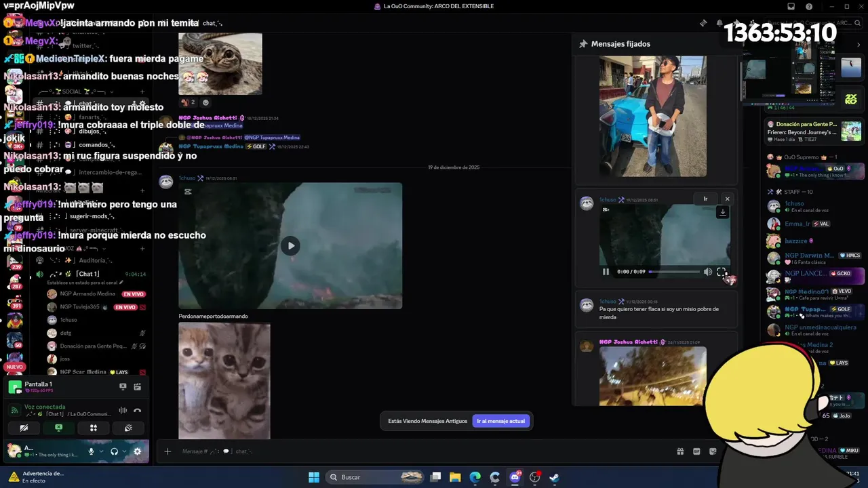Open gift Nitro icon

[680, 451]
